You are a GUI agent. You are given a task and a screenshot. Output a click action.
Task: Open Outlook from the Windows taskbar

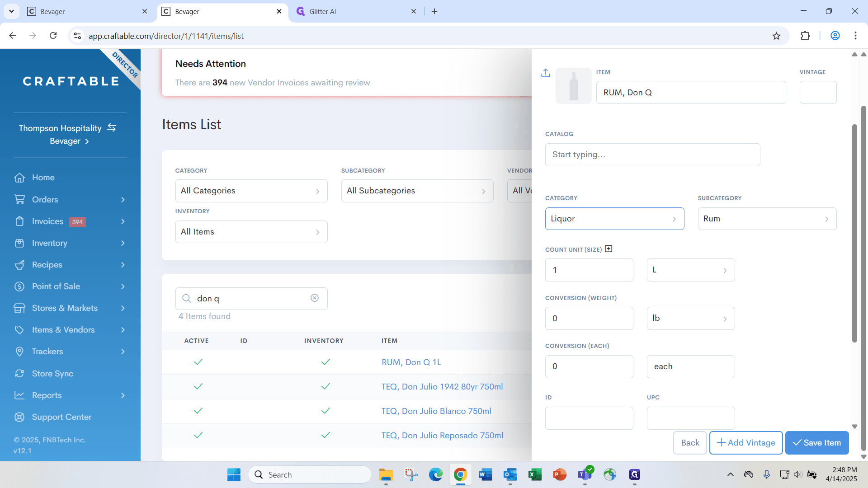click(x=510, y=474)
